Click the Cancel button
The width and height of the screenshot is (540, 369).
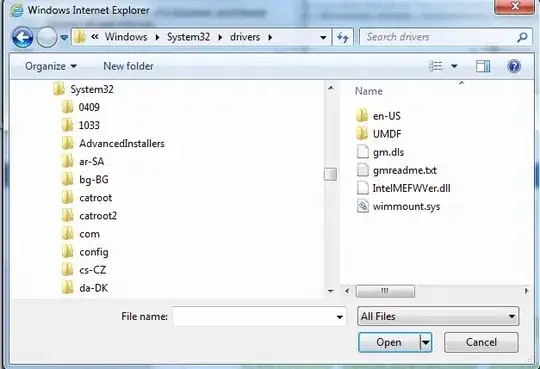pyautogui.click(x=481, y=342)
